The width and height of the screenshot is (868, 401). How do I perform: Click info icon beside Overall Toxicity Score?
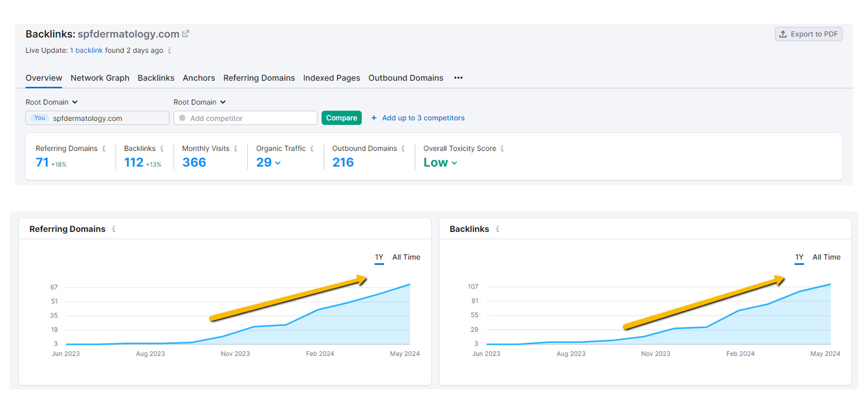click(502, 148)
